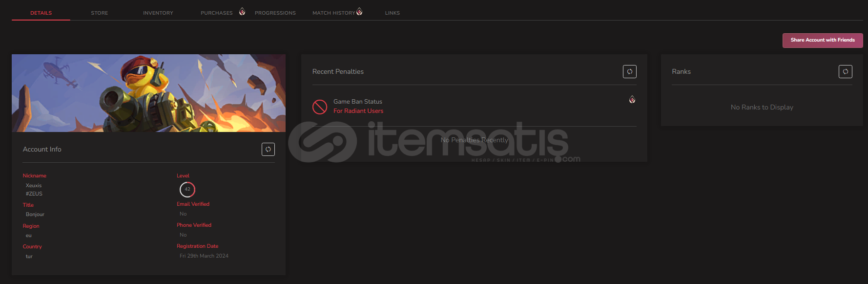Click the Email Verified 'No' value
The width and height of the screenshot is (868, 284).
(183, 214)
